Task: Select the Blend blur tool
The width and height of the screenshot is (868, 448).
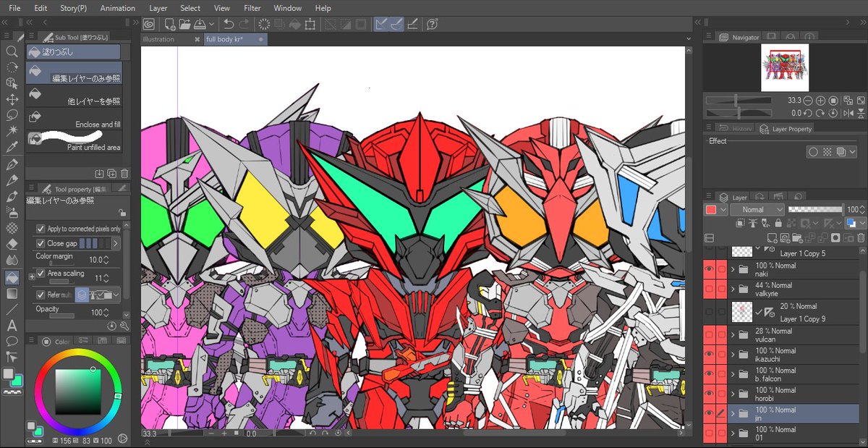Action: click(x=12, y=258)
